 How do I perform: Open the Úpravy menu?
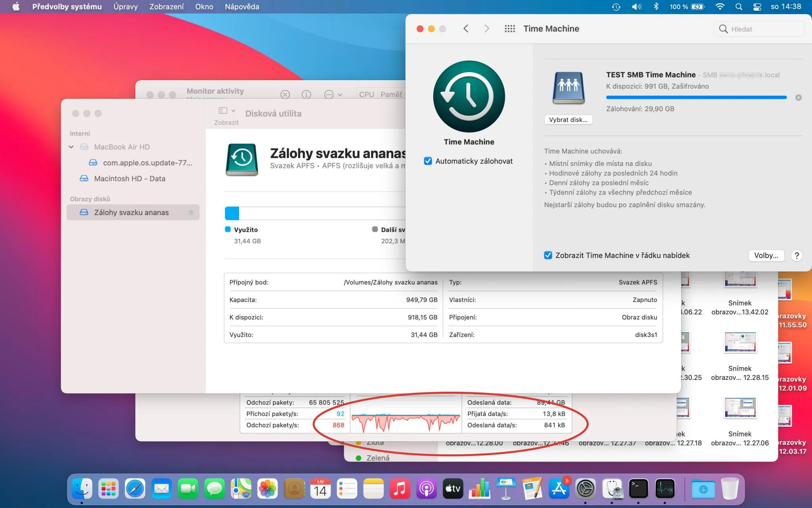tap(126, 7)
